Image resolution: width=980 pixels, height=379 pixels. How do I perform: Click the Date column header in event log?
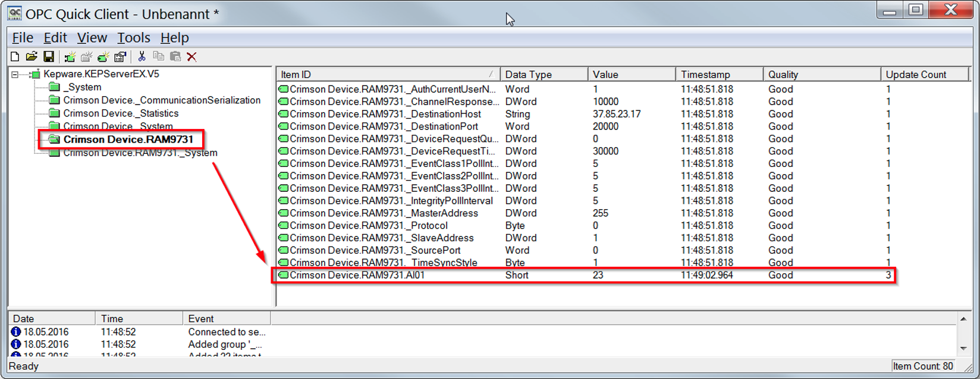tap(52, 319)
